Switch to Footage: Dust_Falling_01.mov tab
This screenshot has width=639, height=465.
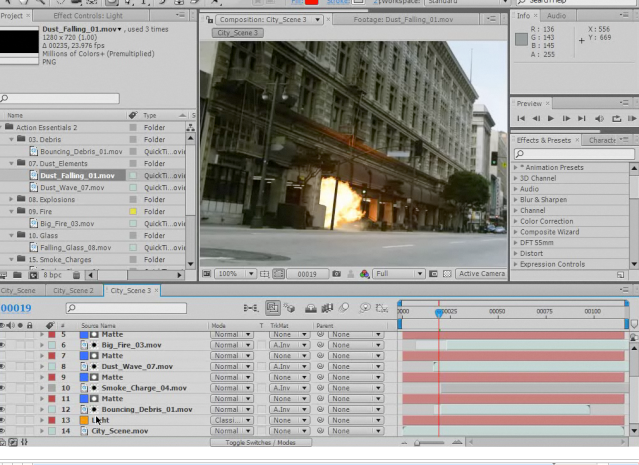click(x=403, y=20)
